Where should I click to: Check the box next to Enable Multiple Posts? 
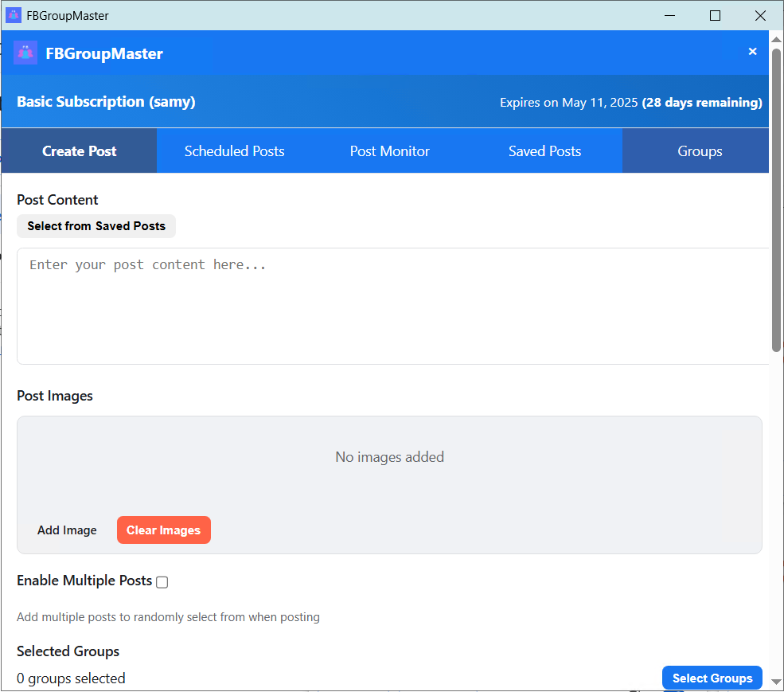(x=162, y=582)
